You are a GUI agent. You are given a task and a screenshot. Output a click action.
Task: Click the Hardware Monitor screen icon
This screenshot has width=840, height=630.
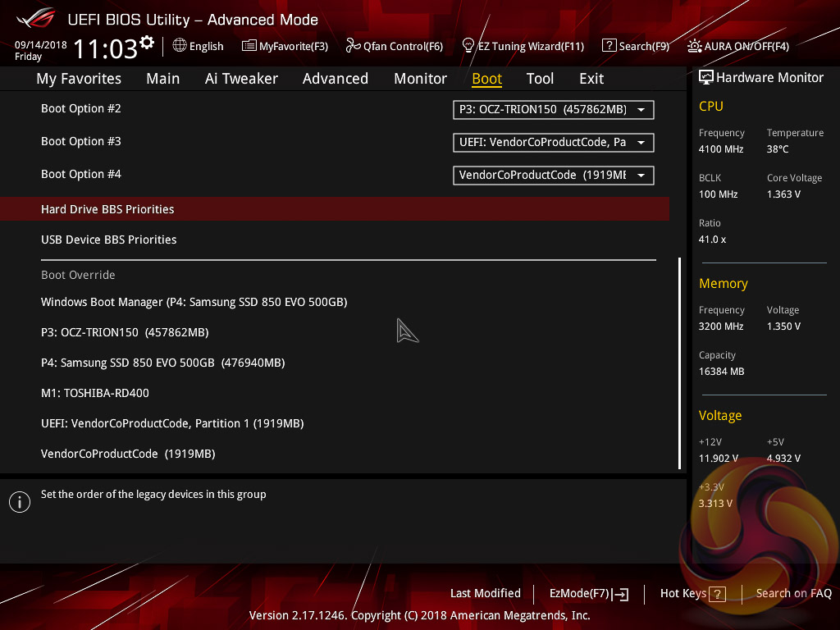tap(706, 77)
